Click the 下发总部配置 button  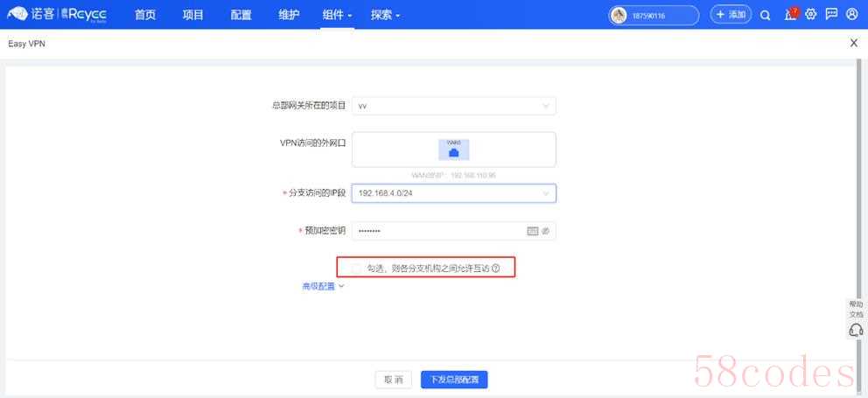click(454, 380)
